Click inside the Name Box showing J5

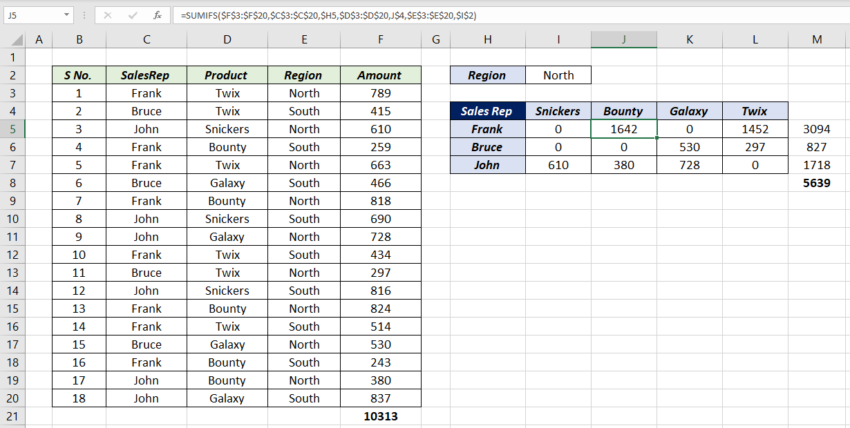tap(30, 15)
